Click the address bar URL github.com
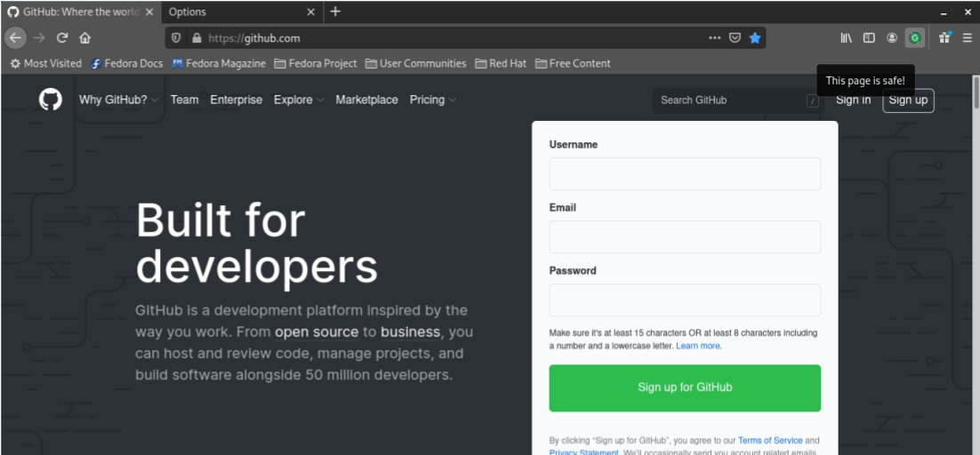980x455 pixels. pos(253,38)
